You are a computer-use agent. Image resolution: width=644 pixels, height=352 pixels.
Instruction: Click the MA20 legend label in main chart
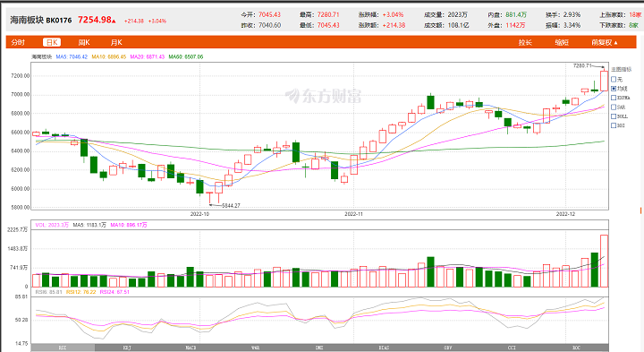coord(148,56)
